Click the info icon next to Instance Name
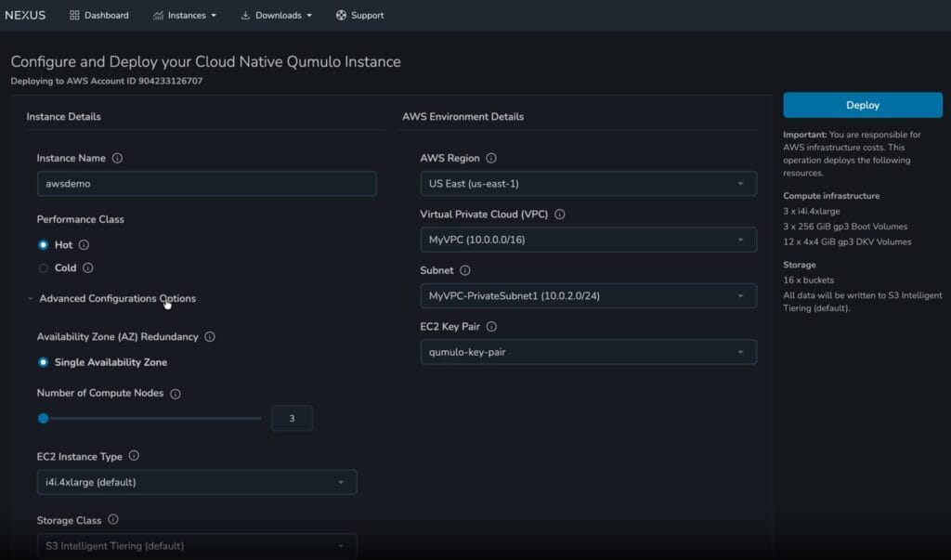Viewport: 951px width, 560px height. click(117, 159)
